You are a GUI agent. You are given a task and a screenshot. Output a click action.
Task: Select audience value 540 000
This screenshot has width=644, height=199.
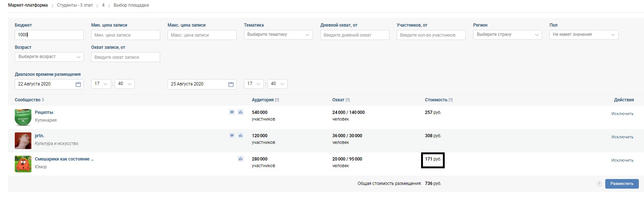[x=259, y=112]
